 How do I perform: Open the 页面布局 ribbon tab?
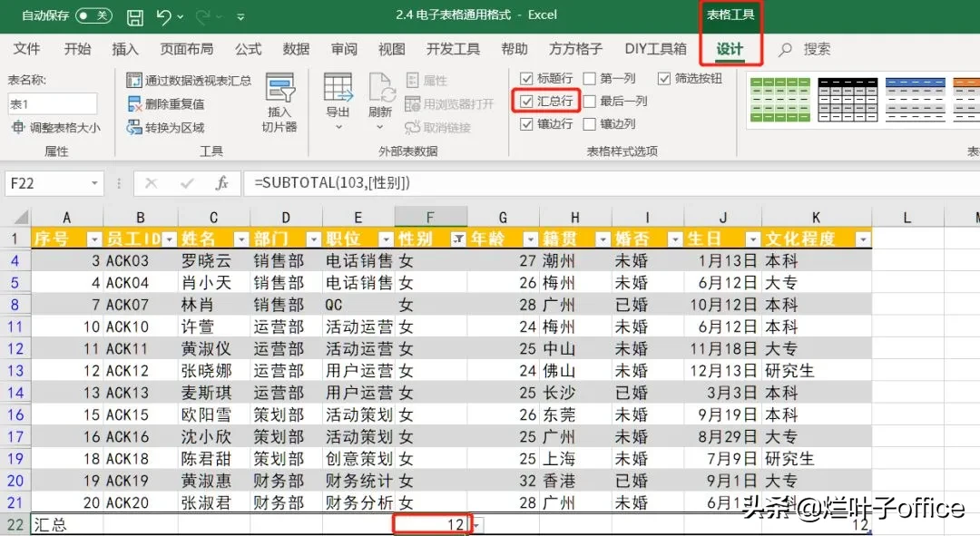click(x=186, y=49)
